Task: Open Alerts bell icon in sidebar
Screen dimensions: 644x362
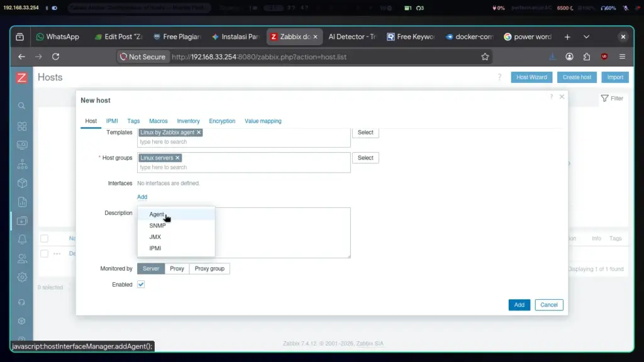Action: pos(22,239)
